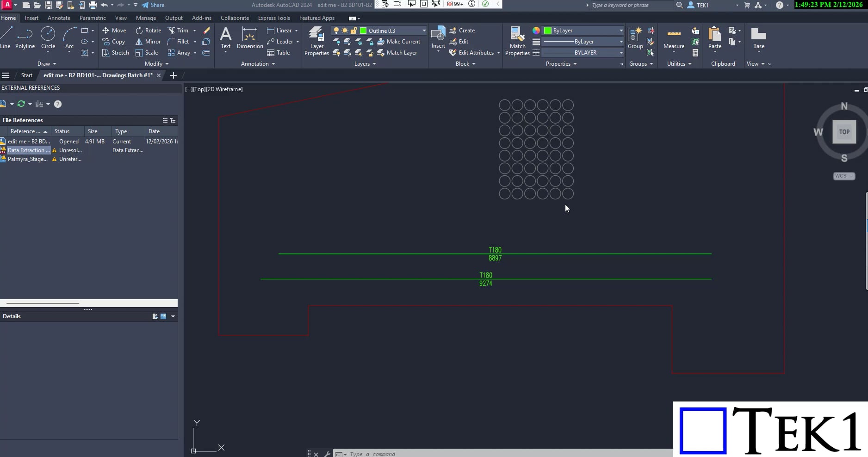The image size is (868, 457).
Task: Open Layer Properties manager
Action: point(316,41)
